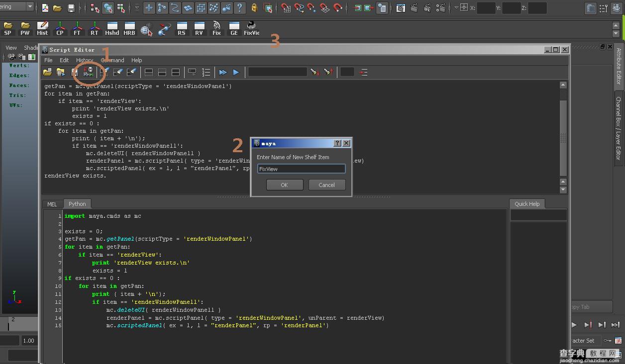Click the Open Scene folder icon in status line
Screen dimensions: 625x364
pos(57,8)
